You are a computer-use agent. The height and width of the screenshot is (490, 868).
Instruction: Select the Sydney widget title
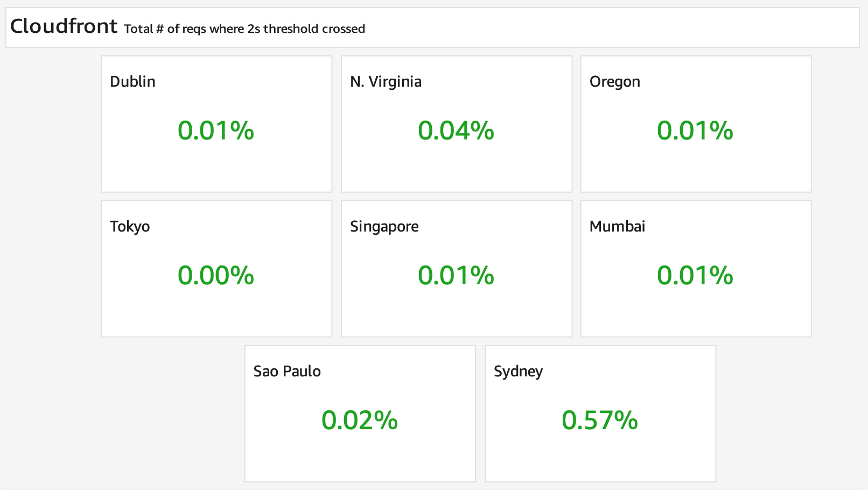[x=519, y=372]
